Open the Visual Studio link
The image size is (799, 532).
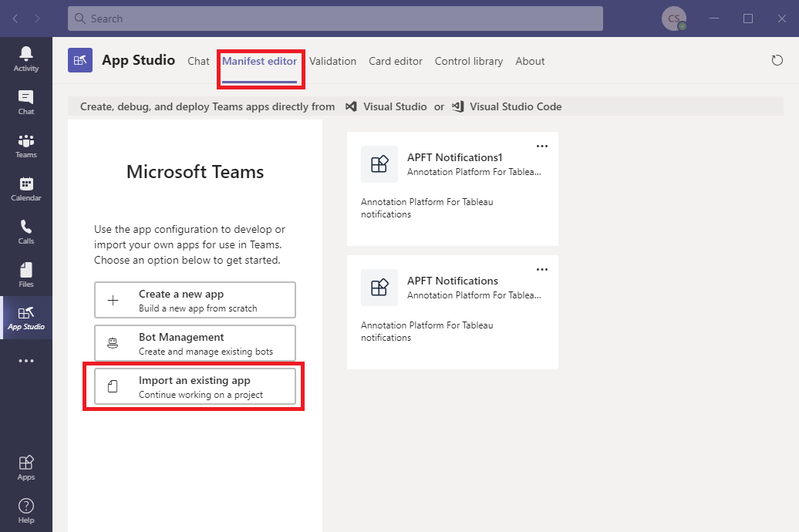click(x=395, y=106)
